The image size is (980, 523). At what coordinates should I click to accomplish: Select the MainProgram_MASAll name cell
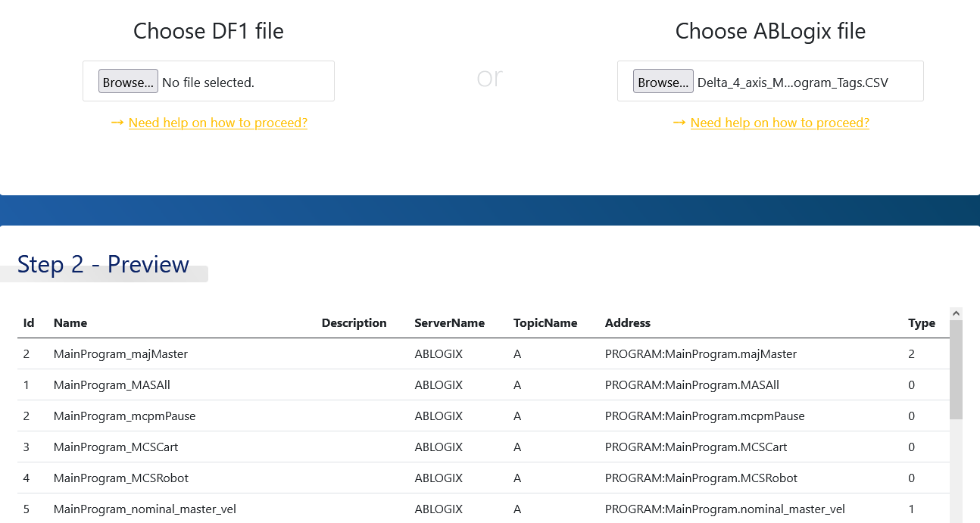(111, 384)
